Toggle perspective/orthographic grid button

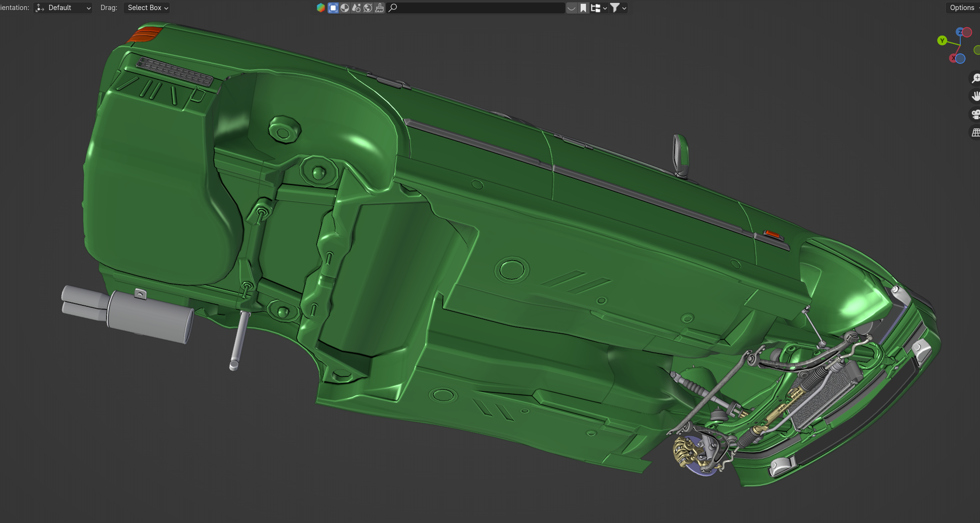pyautogui.click(x=975, y=132)
